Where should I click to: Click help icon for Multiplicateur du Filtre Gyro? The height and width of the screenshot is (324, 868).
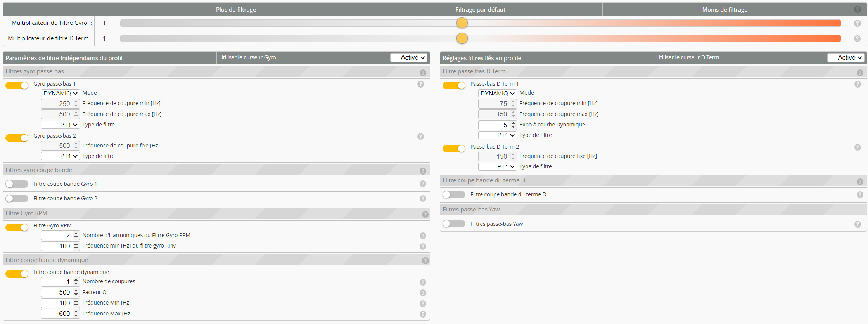(857, 23)
